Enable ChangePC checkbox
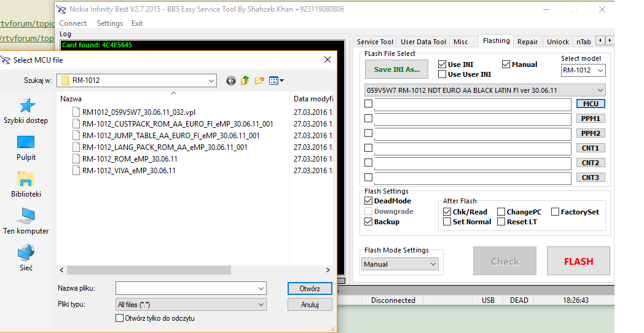644x333 pixels. click(x=501, y=212)
